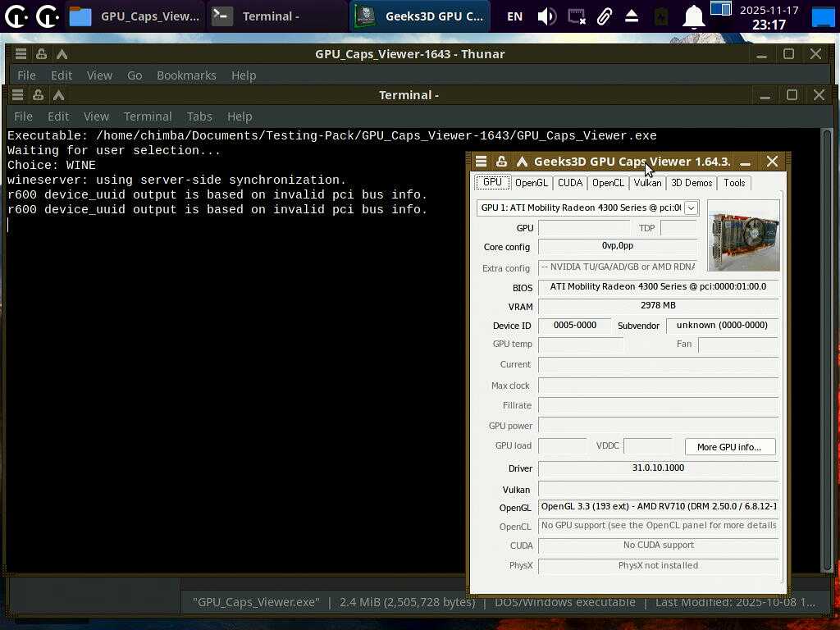Open the GPU Caps Viewer window menu icon
The image size is (840, 630).
(x=481, y=162)
